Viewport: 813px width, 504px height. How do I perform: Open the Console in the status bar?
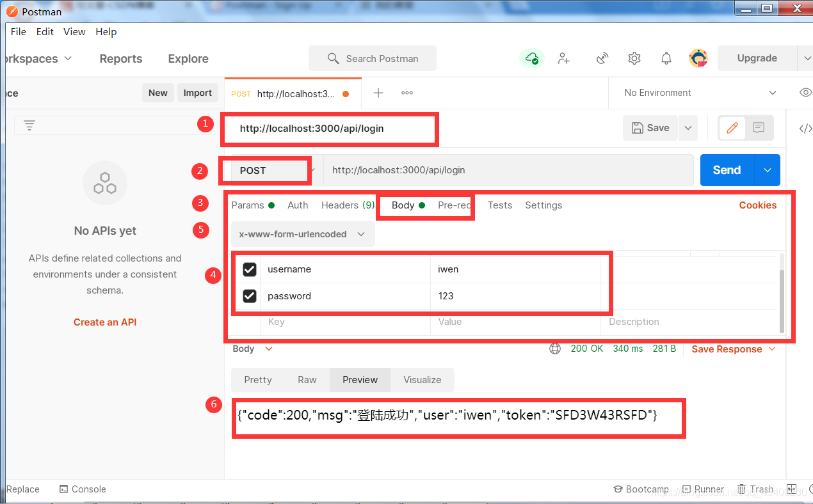[83, 489]
